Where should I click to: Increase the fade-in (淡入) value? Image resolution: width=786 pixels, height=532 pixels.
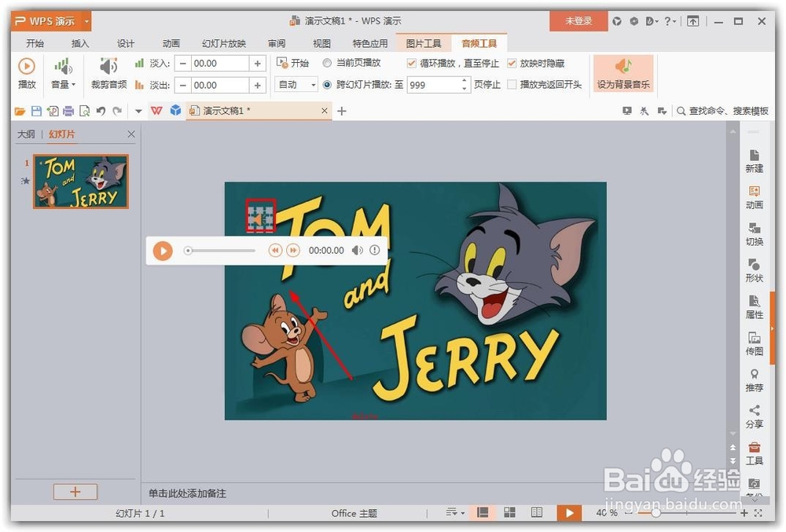click(257, 64)
